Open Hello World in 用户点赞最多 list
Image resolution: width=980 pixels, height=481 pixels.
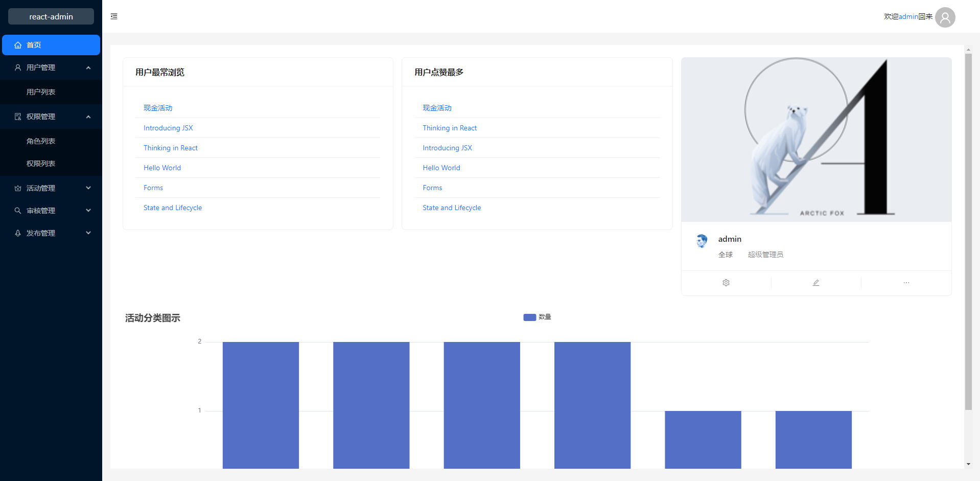[x=441, y=168]
